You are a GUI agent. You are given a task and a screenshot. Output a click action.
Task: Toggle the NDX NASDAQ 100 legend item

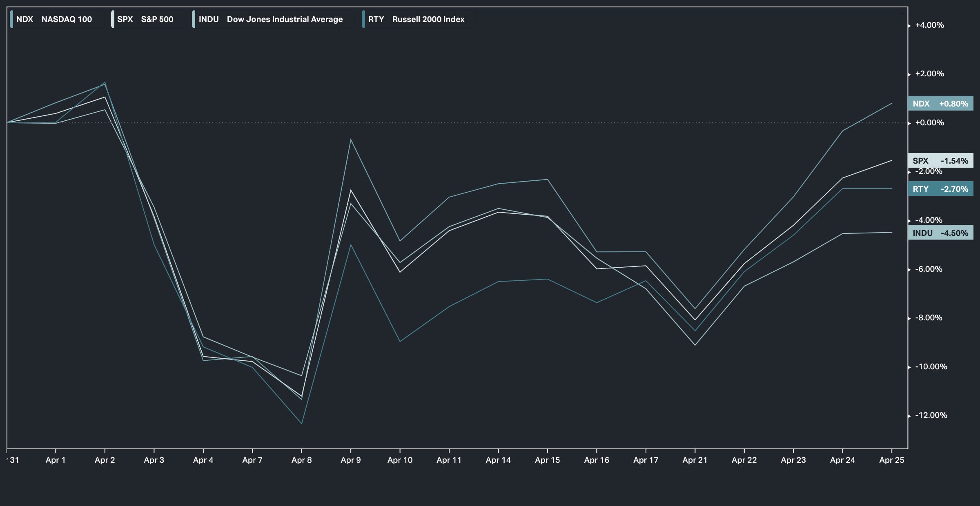point(57,19)
